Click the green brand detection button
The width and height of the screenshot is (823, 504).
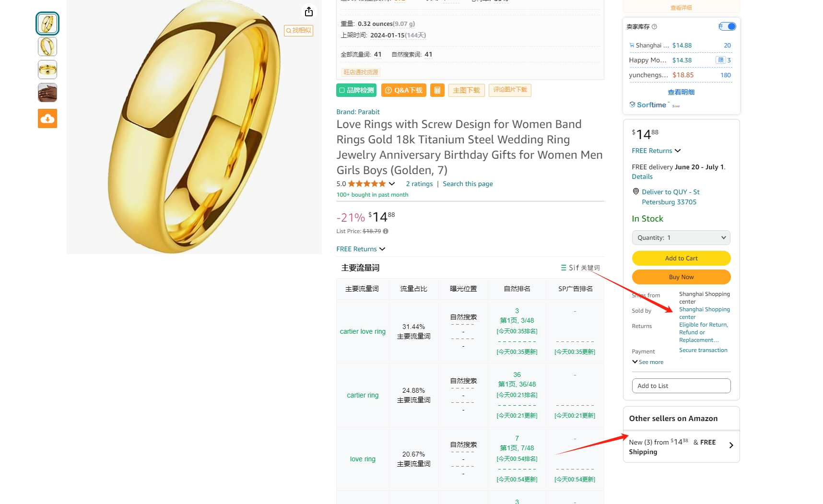[x=356, y=90]
